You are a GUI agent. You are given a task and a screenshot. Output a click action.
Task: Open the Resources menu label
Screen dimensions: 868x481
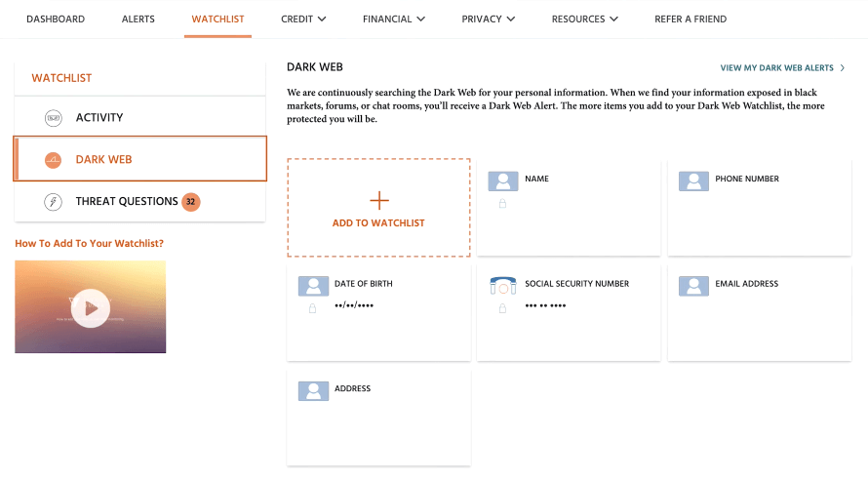point(578,19)
